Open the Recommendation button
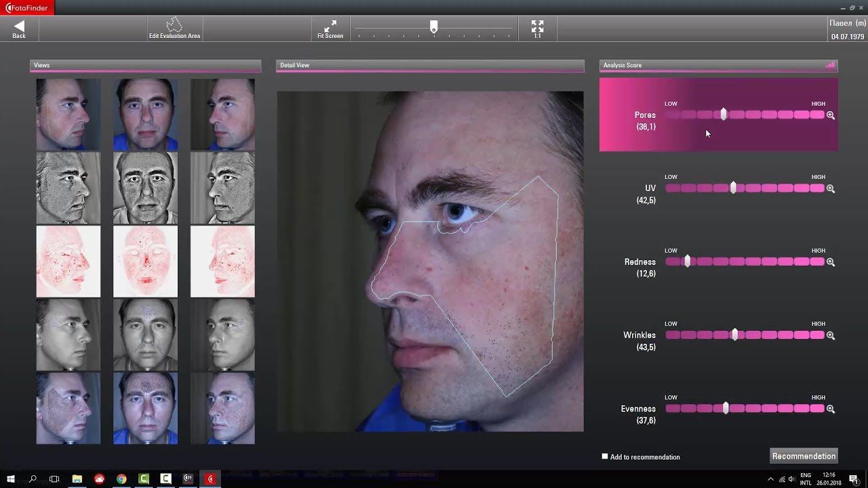This screenshot has height=488, width=868. coord(804,456)
